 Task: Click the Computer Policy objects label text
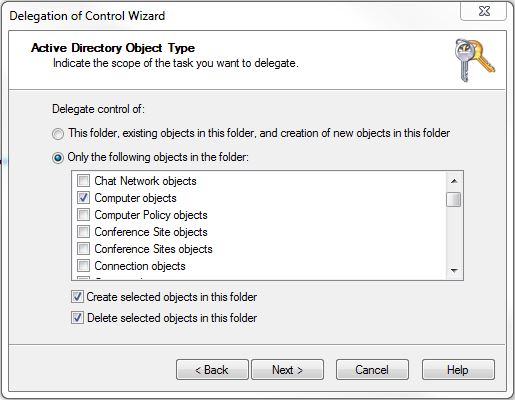coord(151,215)
